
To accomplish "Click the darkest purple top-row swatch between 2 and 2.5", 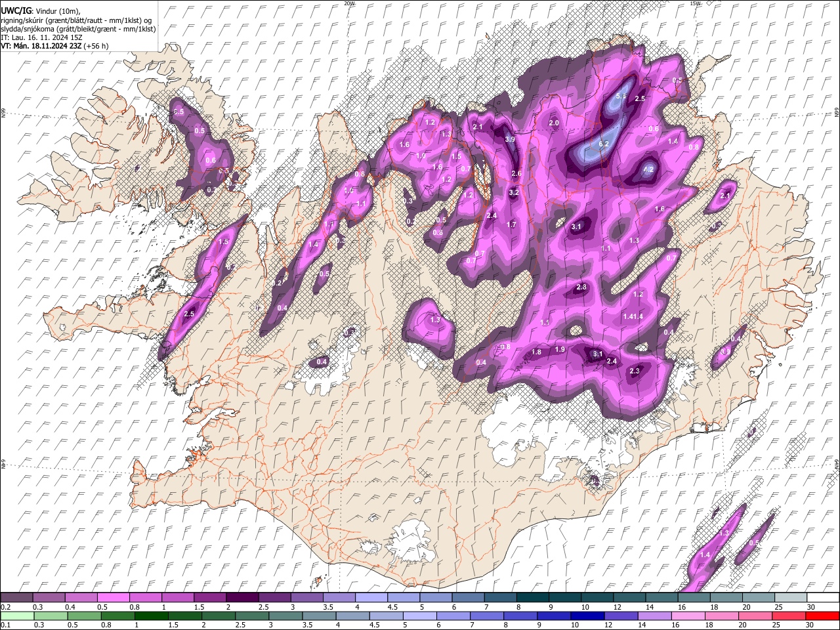I will click(x=242, y=597).
